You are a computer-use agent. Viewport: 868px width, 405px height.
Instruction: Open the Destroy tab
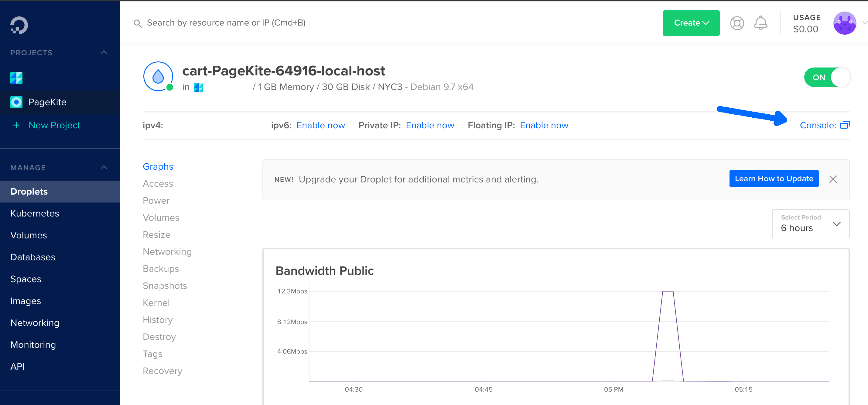tap(159, 337)
